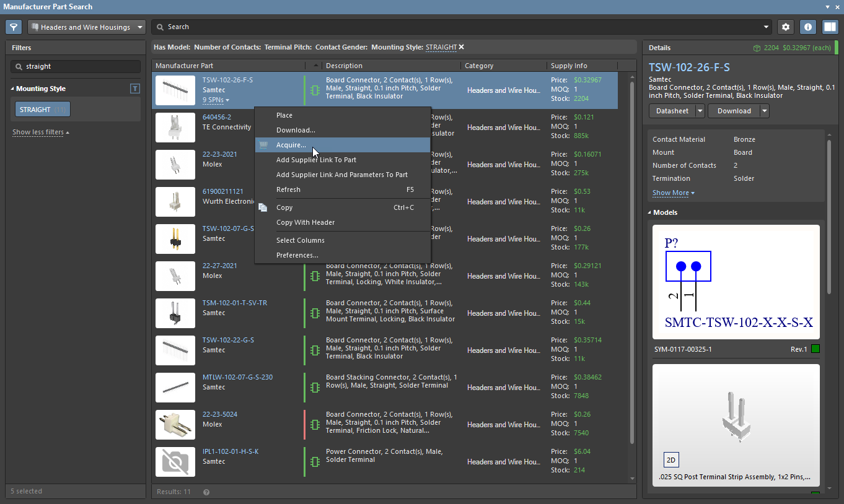Open the Headers and Wire Housings dropdown
The width and height of the screenshot is (844, 504).
(86, 27)
